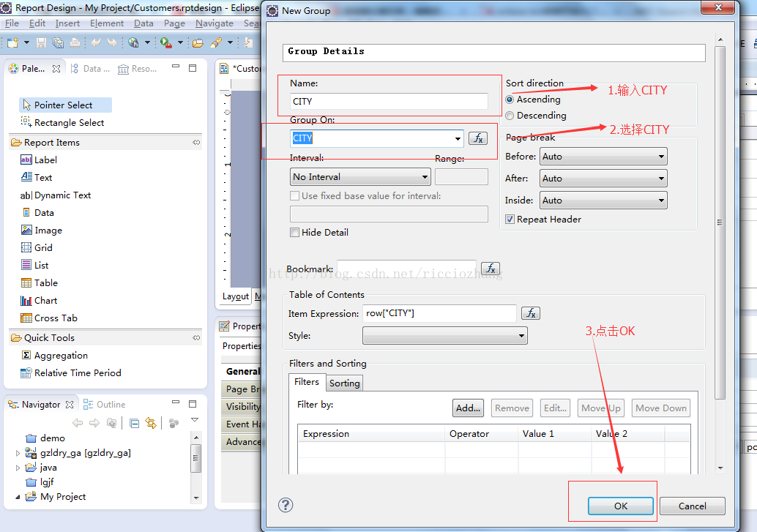Click the Redo arrow icon
Viewport: 757px width, 532px height.
112,42
